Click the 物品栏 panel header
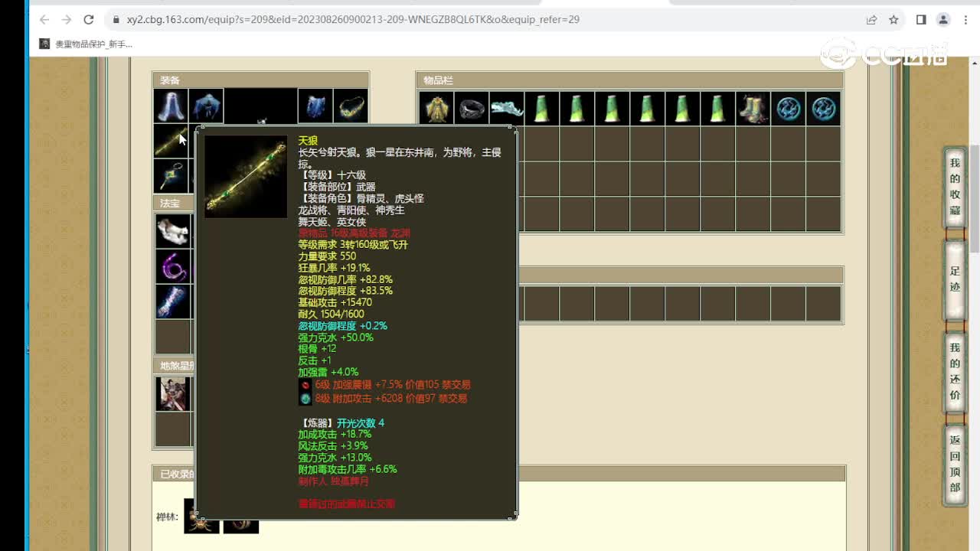 coord(629,80)
